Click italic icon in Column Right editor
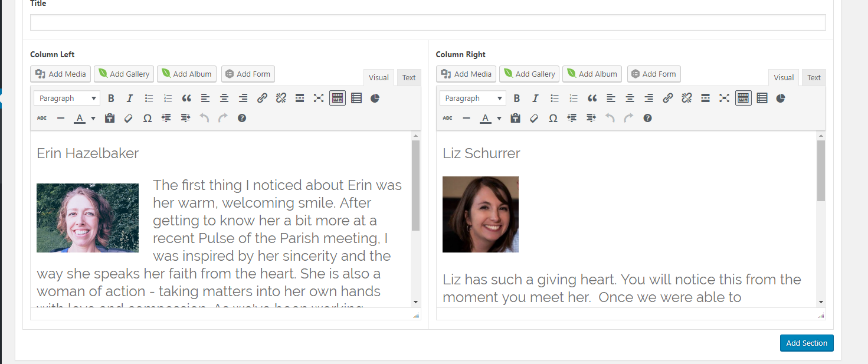868x364 pixels. point(535,99)
